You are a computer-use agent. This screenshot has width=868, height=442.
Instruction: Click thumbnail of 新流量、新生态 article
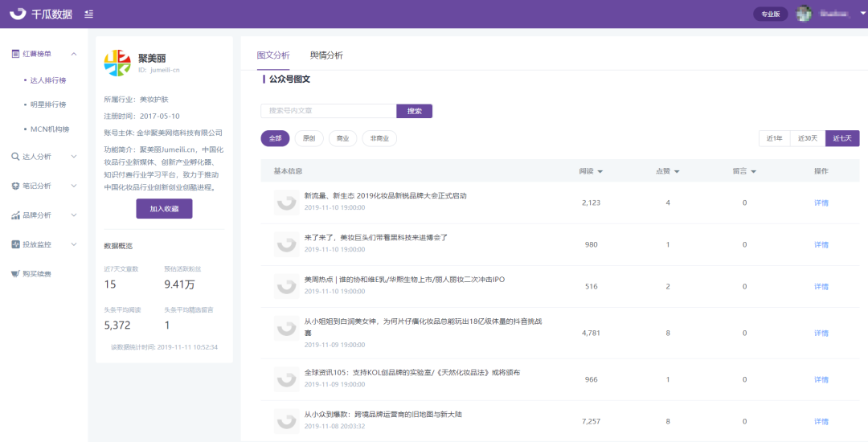click(x=287, y=203)
